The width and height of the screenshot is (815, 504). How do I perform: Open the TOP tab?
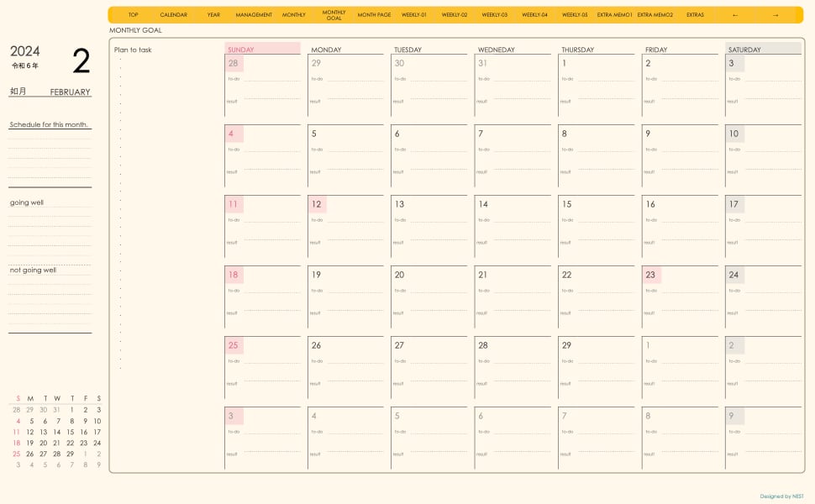click(133, 15)
